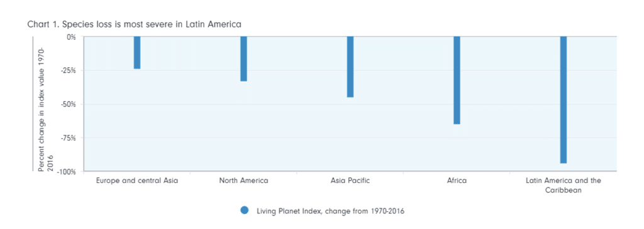Select the Asia Pacific bar
The height and width of the screenshot is (229, 644).
[350, 67]
